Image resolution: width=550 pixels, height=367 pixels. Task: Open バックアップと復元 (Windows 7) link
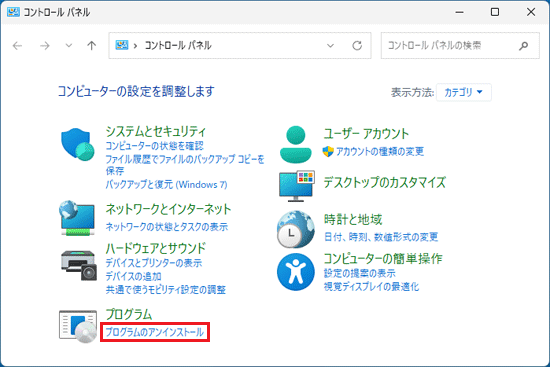tap(166, 184)
